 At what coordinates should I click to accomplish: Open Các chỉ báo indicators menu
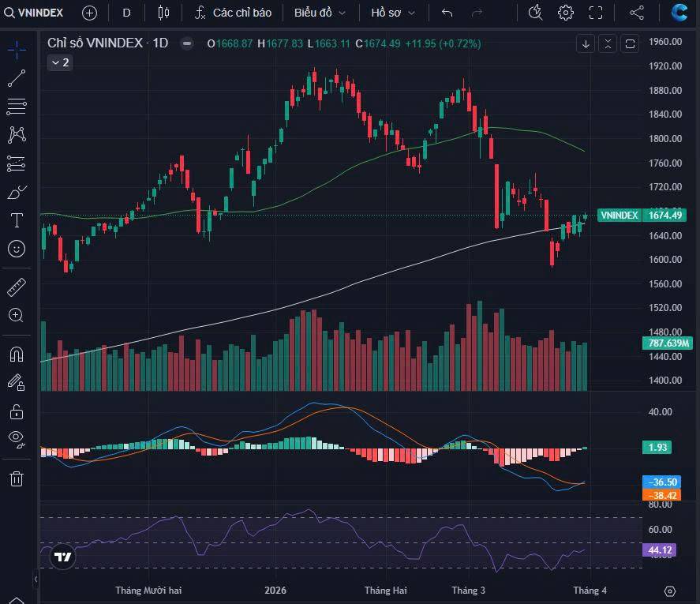pos(233,13)
